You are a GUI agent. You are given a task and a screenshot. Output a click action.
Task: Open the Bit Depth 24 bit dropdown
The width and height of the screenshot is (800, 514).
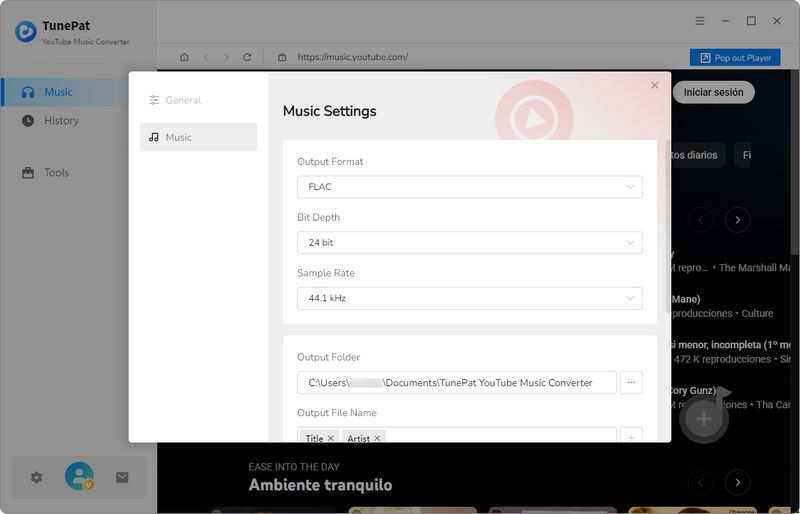469,242
